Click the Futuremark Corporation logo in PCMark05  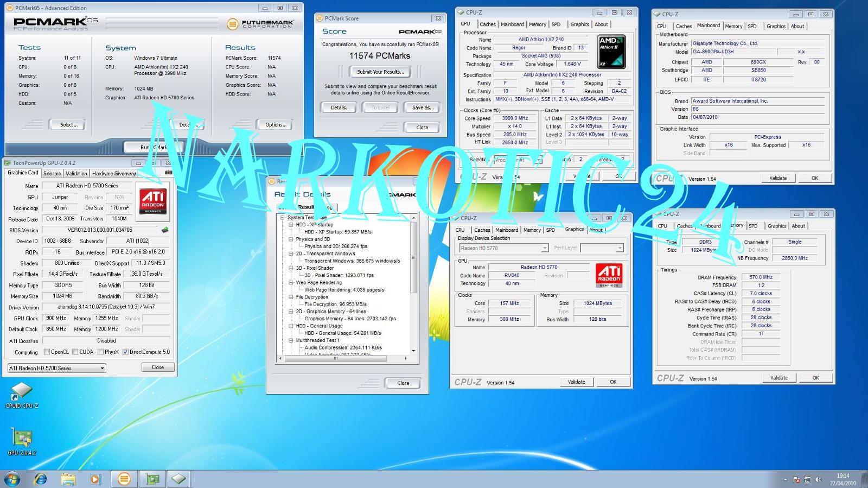tap(260, 24)
